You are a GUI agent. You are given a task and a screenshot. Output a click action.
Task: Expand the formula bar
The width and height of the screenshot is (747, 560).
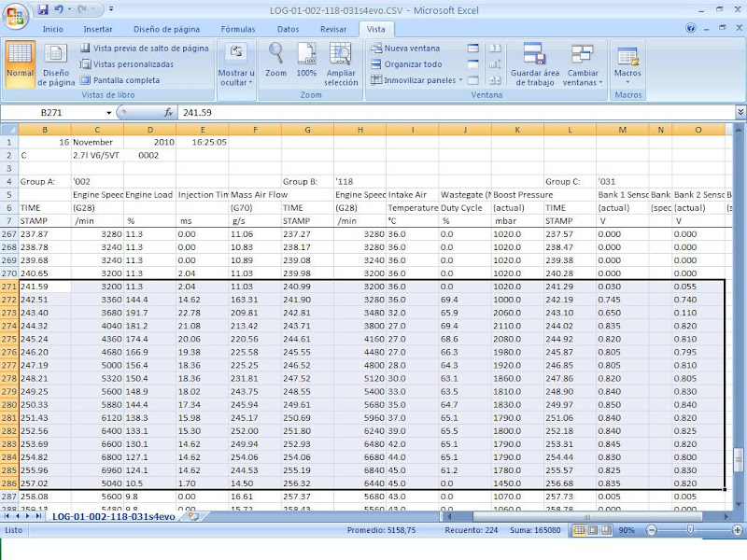click(740, 112)
